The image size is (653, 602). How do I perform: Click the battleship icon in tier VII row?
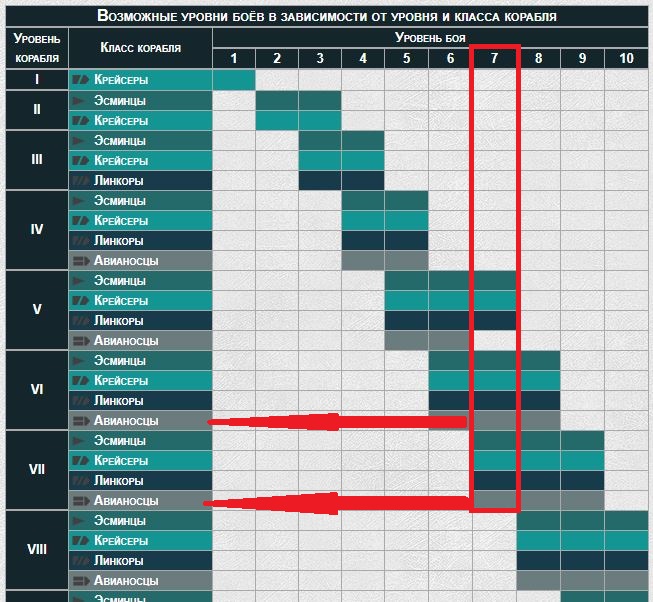pyautogui.click(x=80, y=481)
